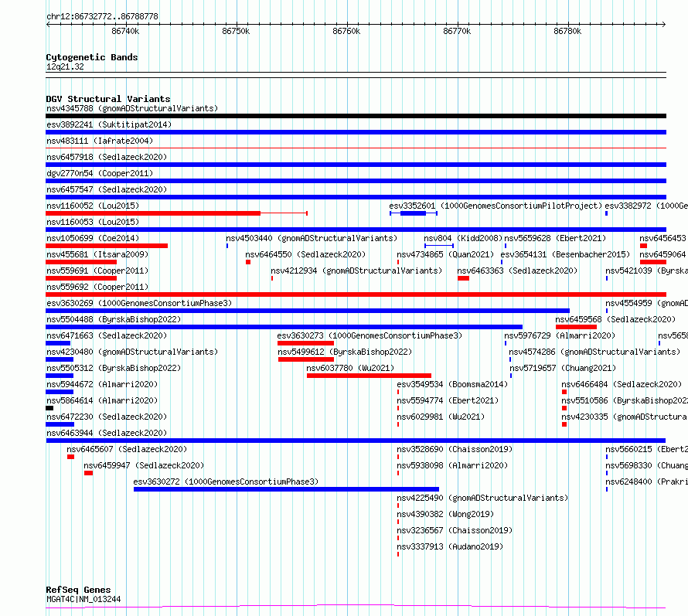The image size is (688, 616).
Task: Select the red bar under nsv6037780
Action: [x=369, y=376]
